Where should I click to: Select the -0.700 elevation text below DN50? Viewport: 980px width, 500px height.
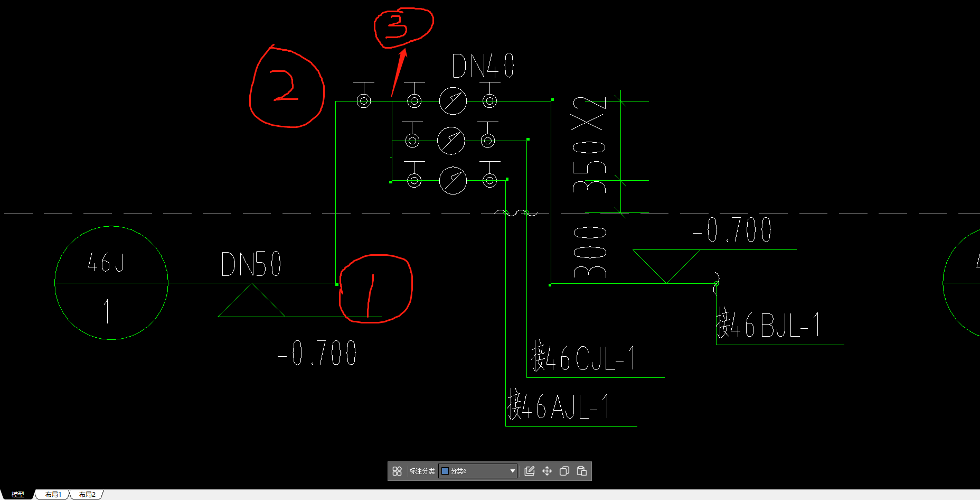point(317,353)
